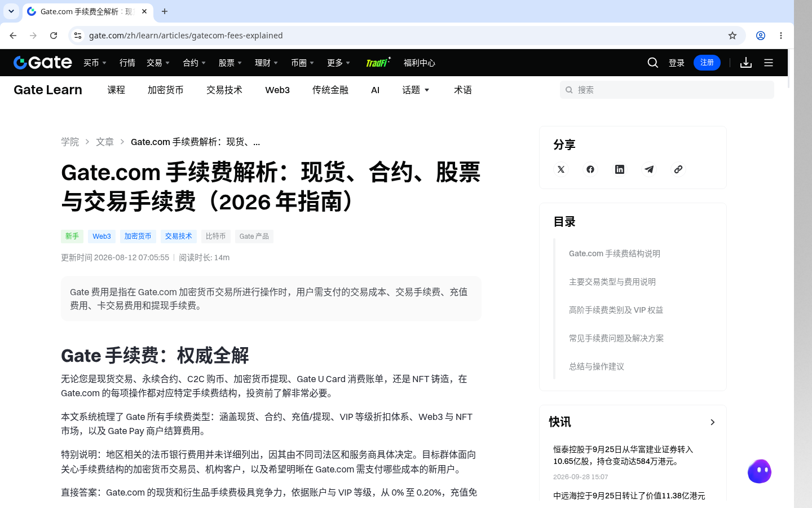Open Chrome three-dot menu
This screenshot has height=508, width=812.
pyautogui.click(x=781, y=36)
